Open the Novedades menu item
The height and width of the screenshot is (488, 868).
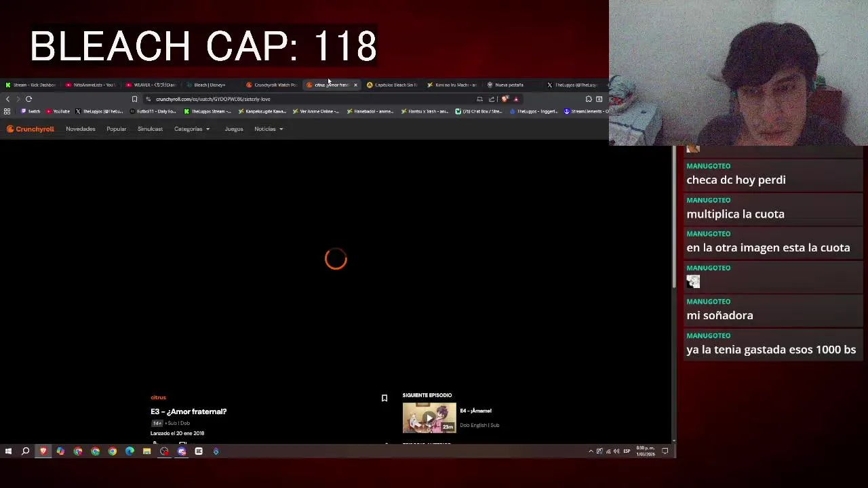[x=81, y=129]
